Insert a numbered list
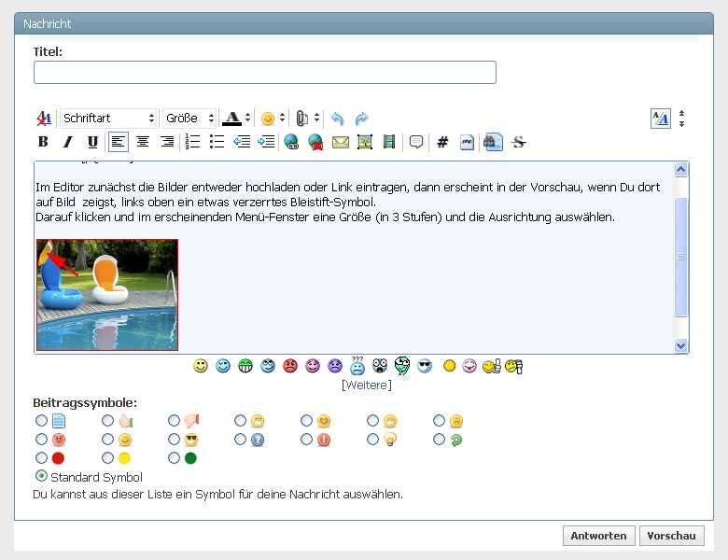Viewport: 728px width, 560px height. [x=192, y=142]
